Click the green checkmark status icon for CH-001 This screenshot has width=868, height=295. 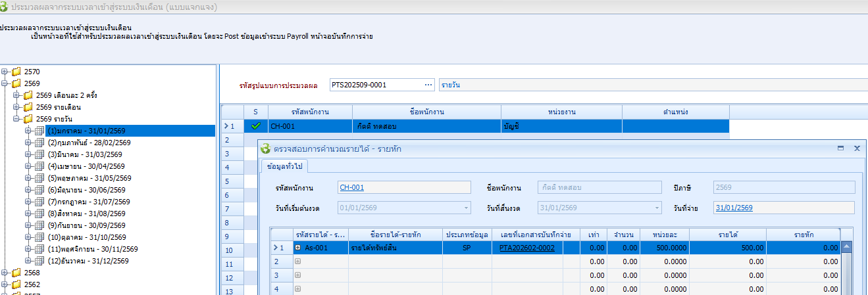coord(256,126)
